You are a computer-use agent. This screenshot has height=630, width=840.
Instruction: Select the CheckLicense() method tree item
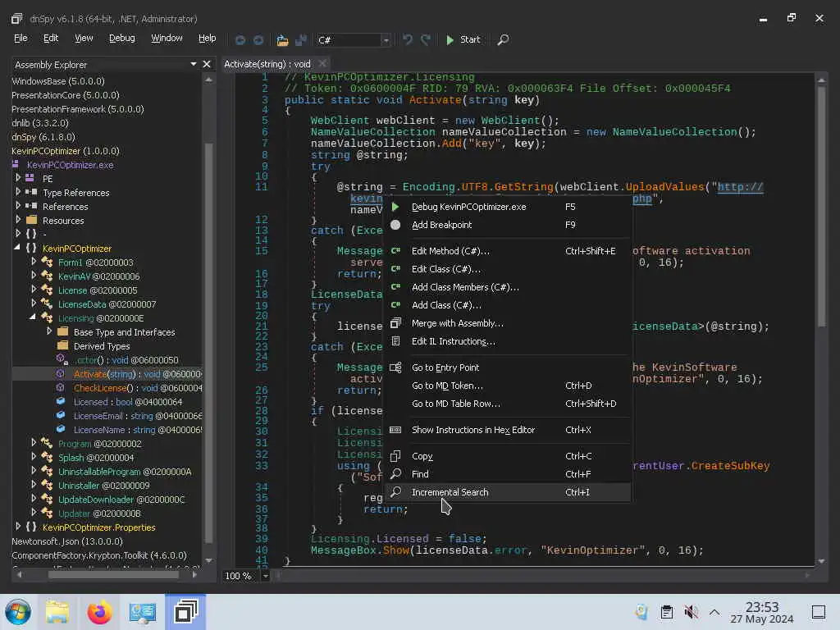138,388
